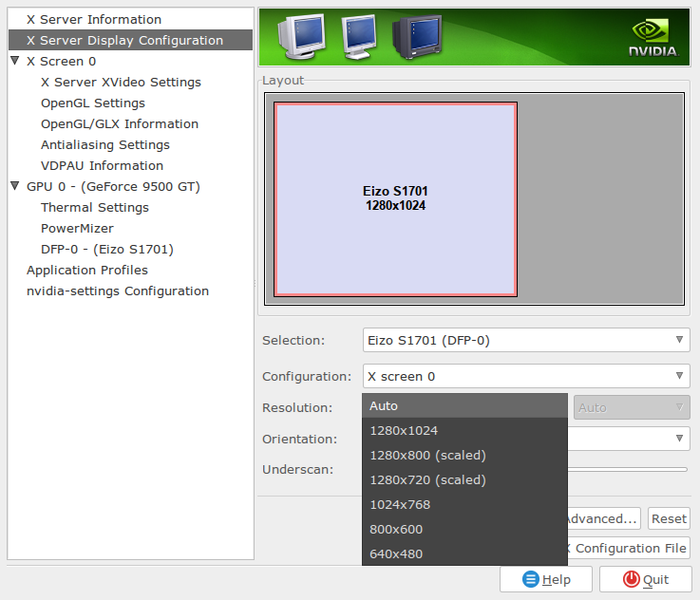The image size is (700, 600).
Task: Open VDPAU Information page
Action: click(x=102, y=165)
